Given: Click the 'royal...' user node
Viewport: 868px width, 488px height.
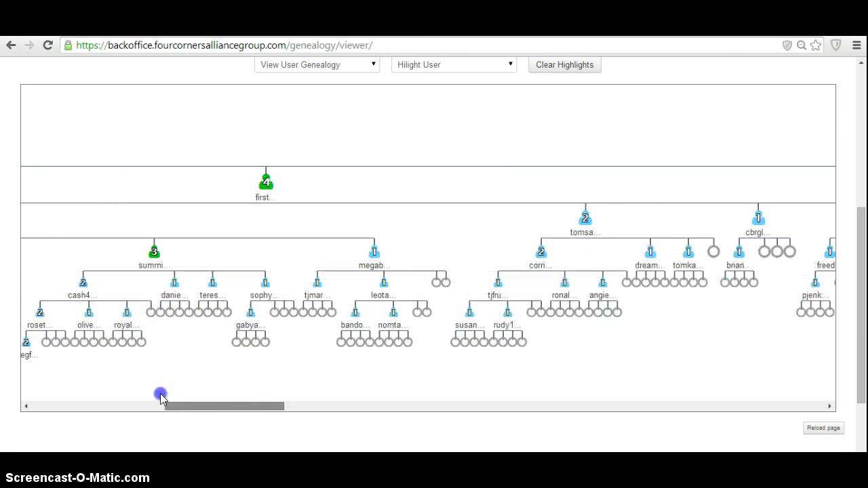Looking at the screenshot, I should [126, 312].
